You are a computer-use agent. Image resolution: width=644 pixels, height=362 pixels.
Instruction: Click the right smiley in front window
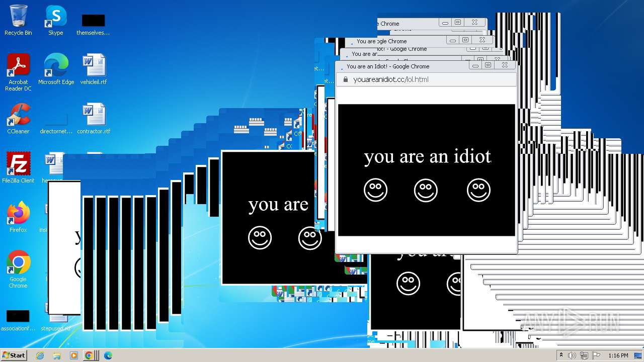pos(478,190)
